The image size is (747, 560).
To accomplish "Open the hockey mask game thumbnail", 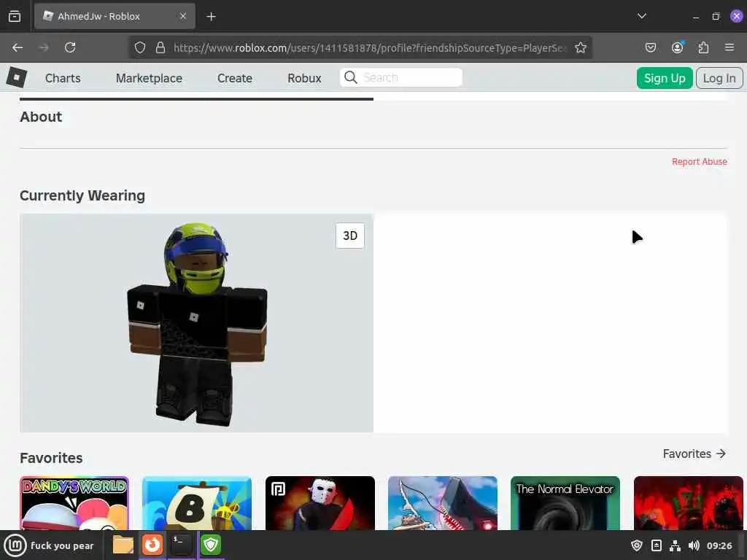I will [x=320, y=503].
